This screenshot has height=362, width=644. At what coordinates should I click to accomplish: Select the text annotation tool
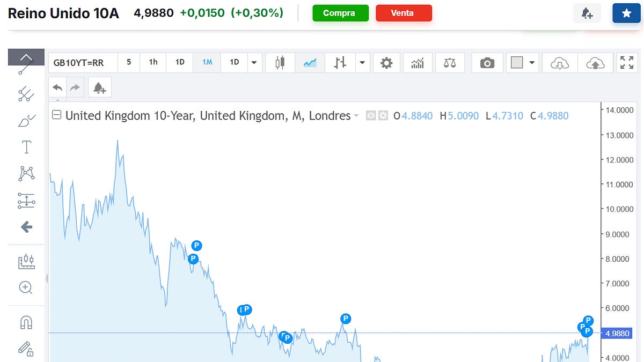26,147
